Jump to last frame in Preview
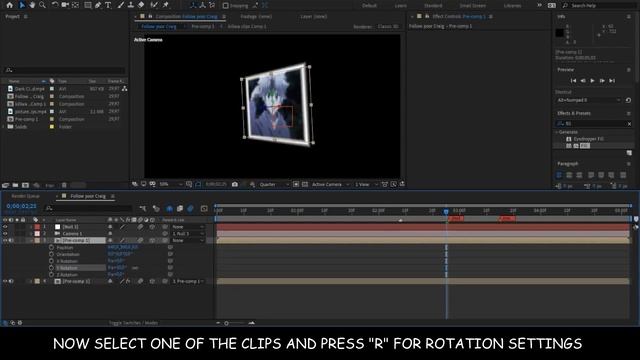The height and width of the screenshot is (360, 640). (612, 81)
